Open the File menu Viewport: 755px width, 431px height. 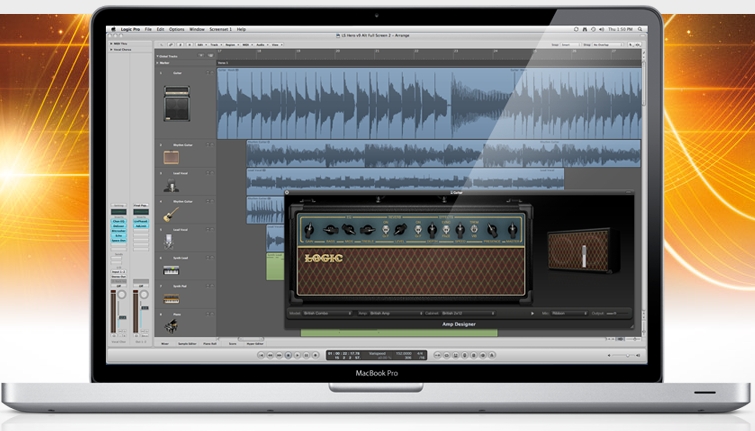tap(148, 29)
